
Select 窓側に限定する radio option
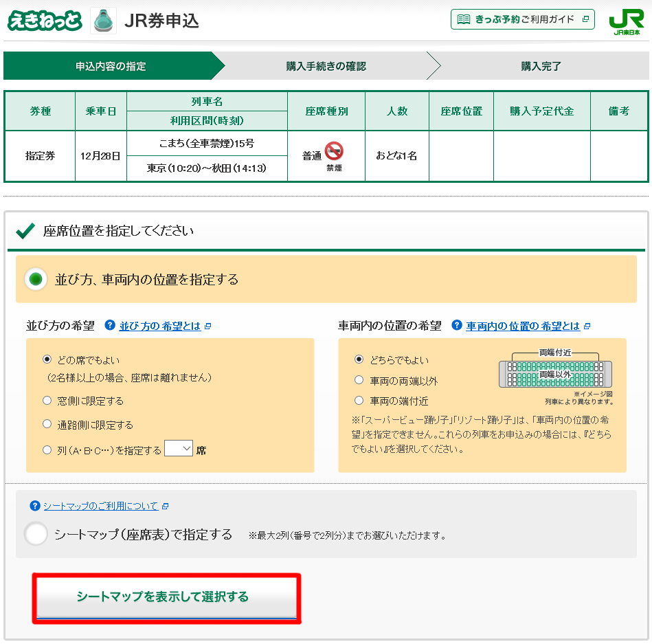point(47,401)
